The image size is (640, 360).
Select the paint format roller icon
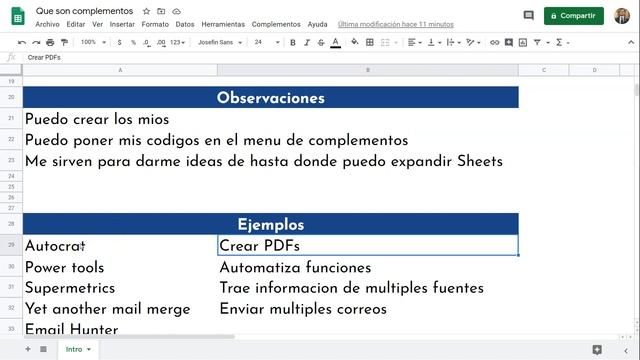(64, 42)
